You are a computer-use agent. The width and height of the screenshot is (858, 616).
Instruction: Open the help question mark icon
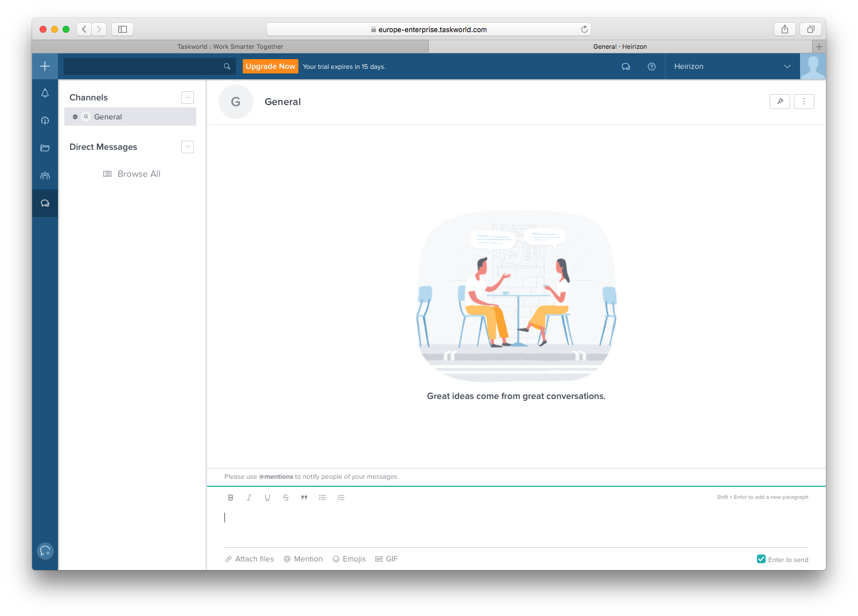651,67
